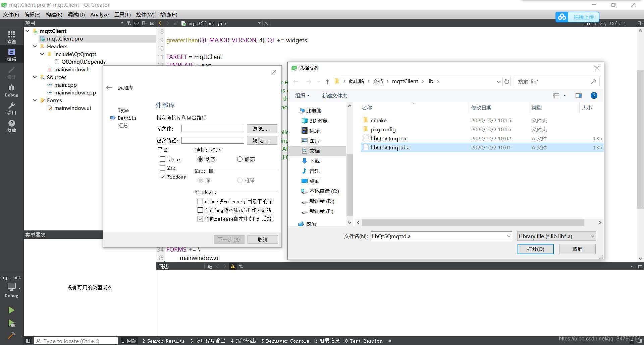Click the Start Debugging run icon

11,323
